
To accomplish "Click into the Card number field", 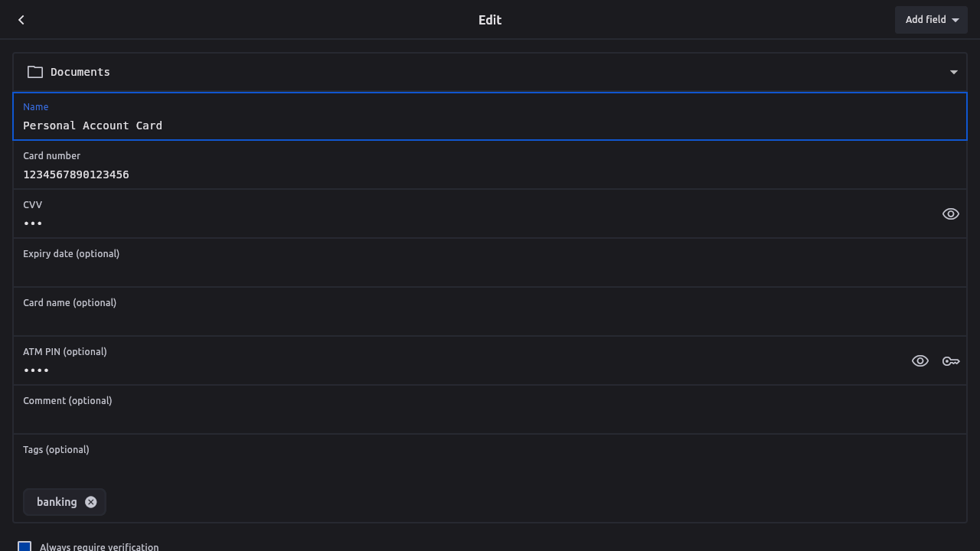I will (x=490, y=174).
